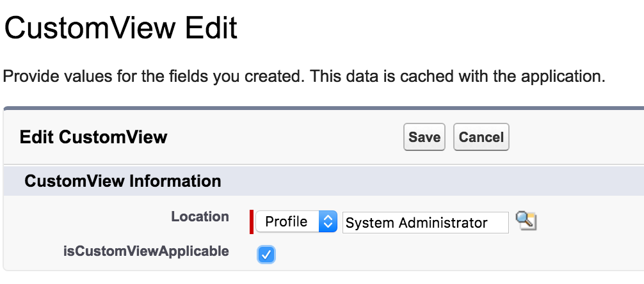The width and height of the screenshot is (644, 284).
Task: Click the word Information in section header
Action: click(x=175, y=181)
